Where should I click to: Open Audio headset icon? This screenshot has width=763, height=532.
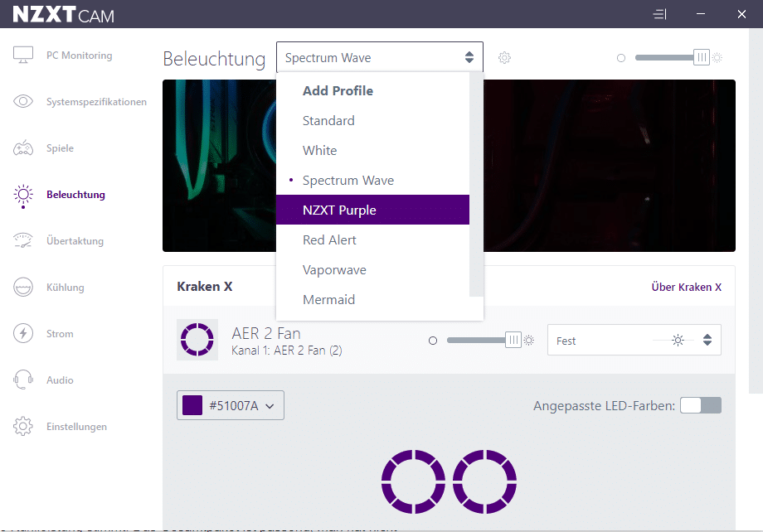[22, 380]
